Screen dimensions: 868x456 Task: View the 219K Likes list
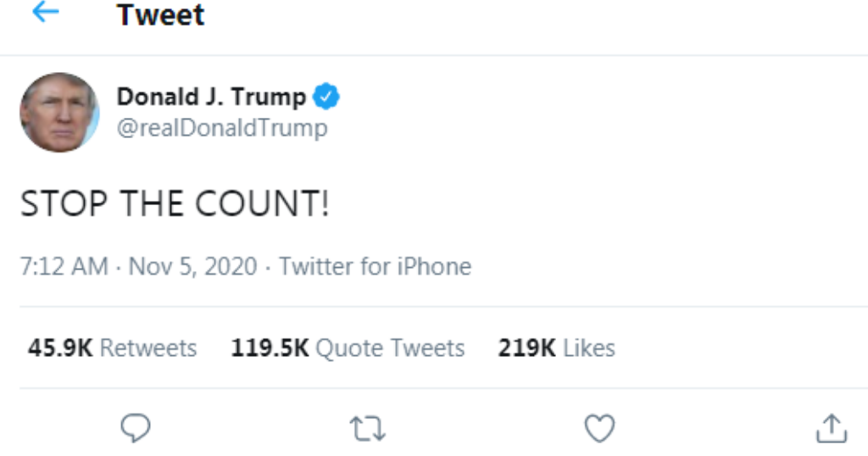pos(556,348)
